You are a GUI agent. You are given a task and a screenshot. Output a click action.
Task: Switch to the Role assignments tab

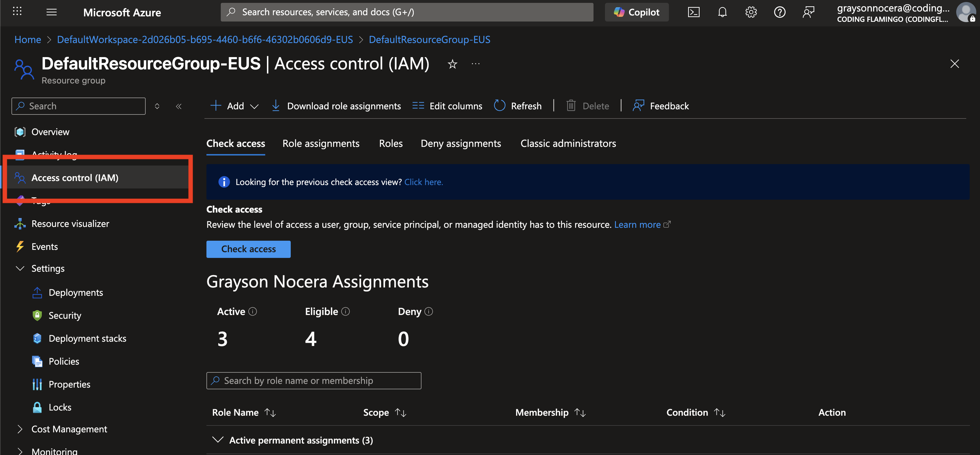point(321,143)
